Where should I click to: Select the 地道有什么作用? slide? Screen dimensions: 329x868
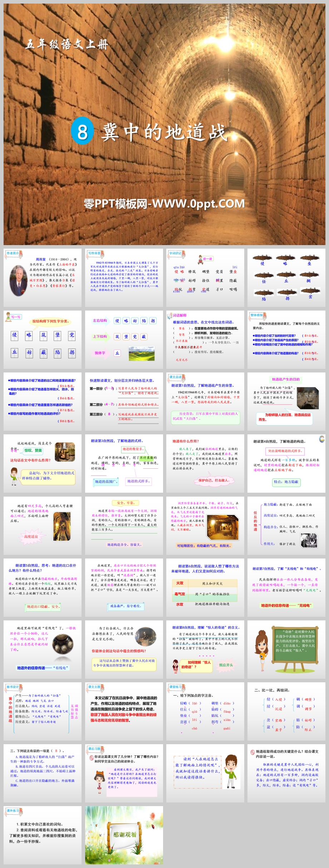point(205,464)
